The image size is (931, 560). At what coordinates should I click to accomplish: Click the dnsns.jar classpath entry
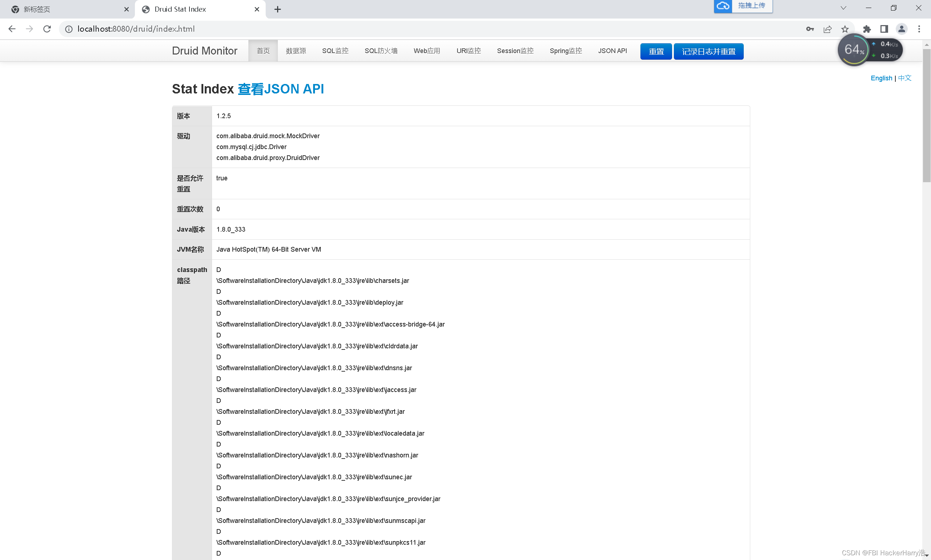pyautogui.click(x=314, y=368)
